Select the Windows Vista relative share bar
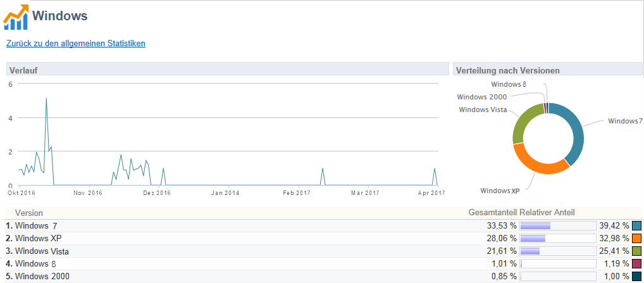This screenshot has width=644, height=283. coord(558,251)
